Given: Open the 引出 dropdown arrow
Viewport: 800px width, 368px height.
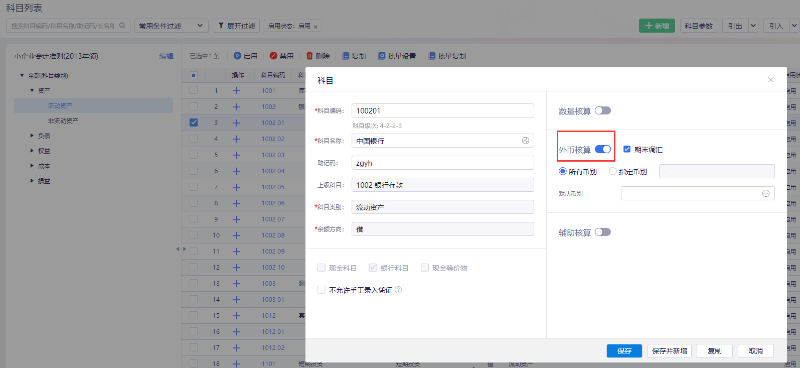Looking at the screenshot, I should coord(753,26).
